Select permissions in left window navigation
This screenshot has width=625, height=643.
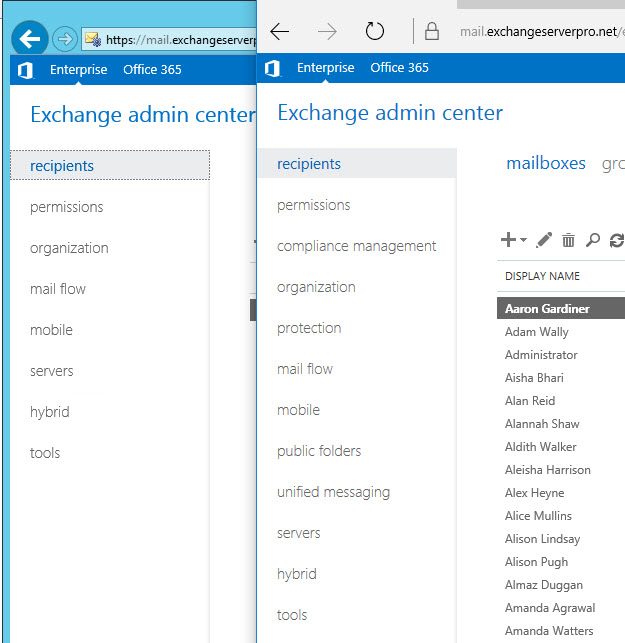[x=66, y=207]
